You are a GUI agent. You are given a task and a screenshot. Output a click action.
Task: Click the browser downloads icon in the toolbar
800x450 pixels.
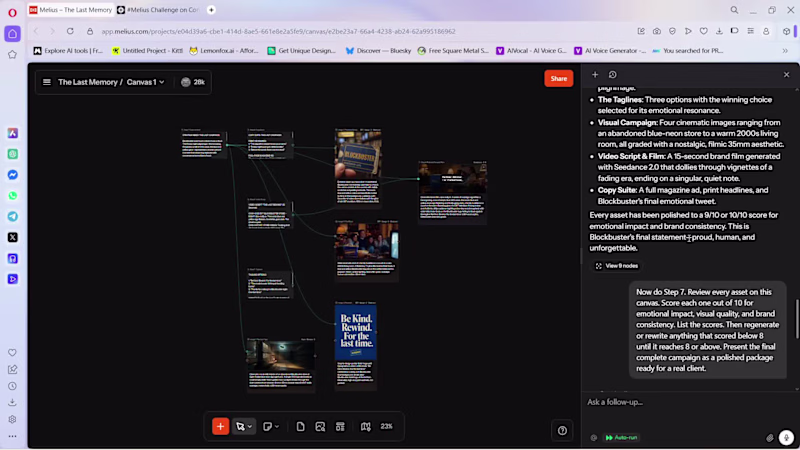click(719, 31)
